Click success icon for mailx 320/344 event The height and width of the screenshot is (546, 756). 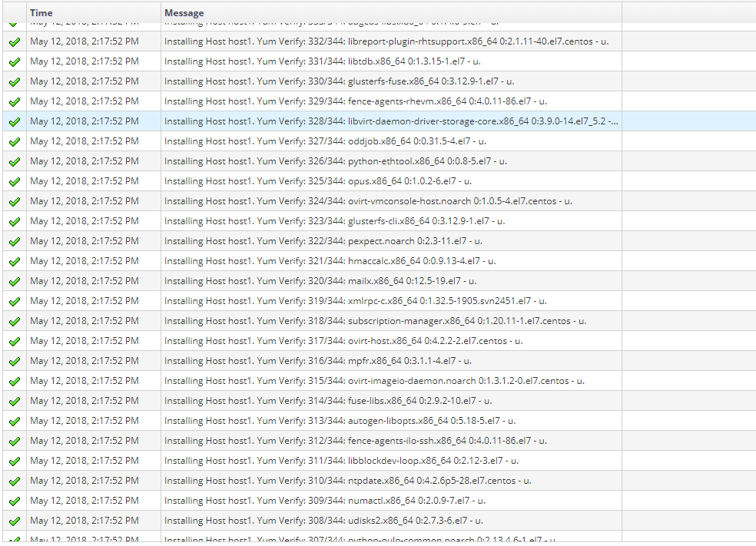pyautogui.click(x=14, y=281)
